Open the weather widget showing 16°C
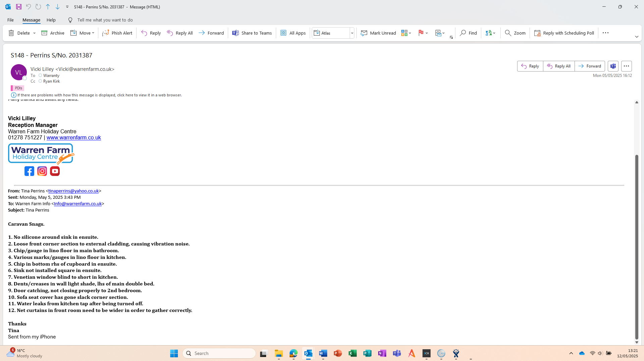The width and height of the screenshot is (644, 361). [24, 353]
